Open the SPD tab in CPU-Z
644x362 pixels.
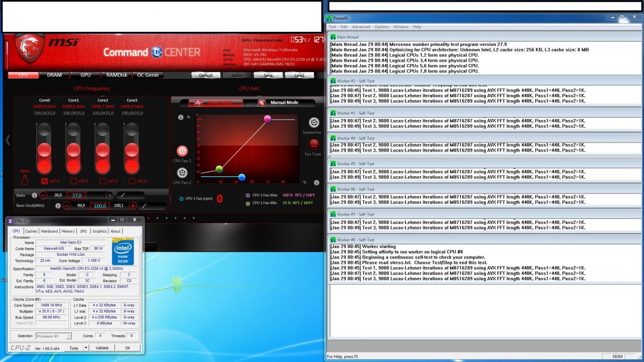83,231
